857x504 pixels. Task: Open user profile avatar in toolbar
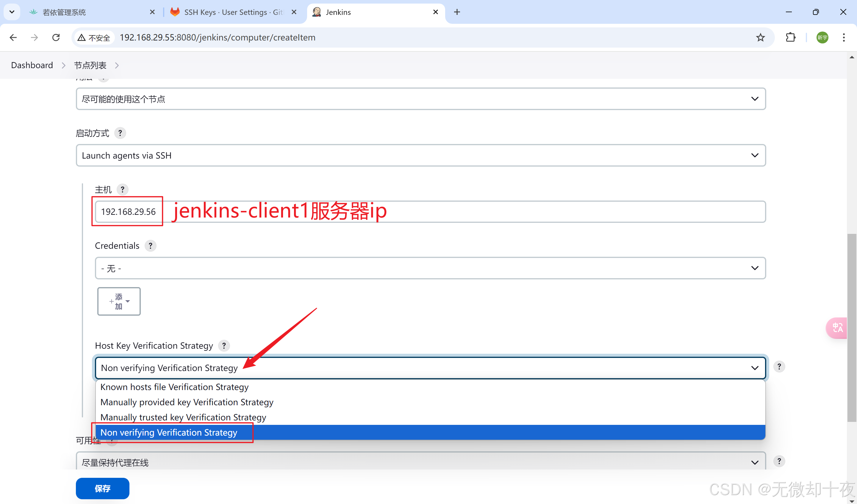[x=822, y=37]
